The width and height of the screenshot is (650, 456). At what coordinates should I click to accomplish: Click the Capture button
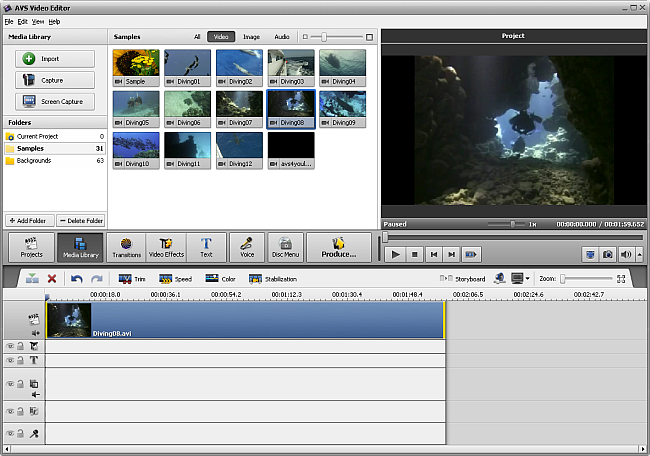click(x=55, y=80)
